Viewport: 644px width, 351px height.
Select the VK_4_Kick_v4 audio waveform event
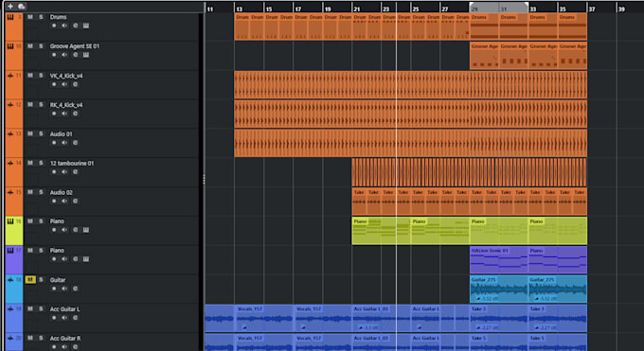(410, 84)
